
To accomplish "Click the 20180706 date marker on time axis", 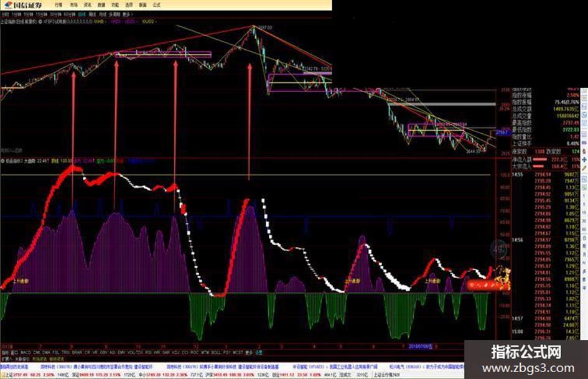I will [420, 346].
